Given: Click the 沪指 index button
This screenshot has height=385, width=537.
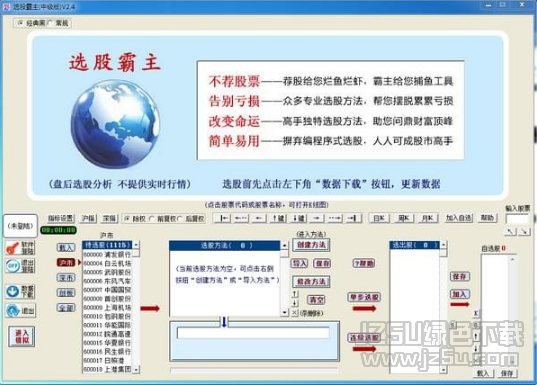Looking at the screenshot, I should (88, 218).
